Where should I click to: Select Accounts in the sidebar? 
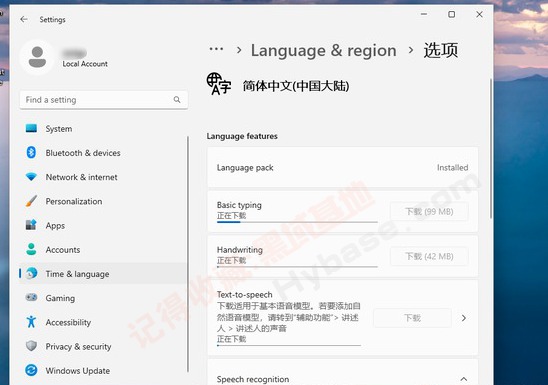pyautogui.click(x=102, y=249)
